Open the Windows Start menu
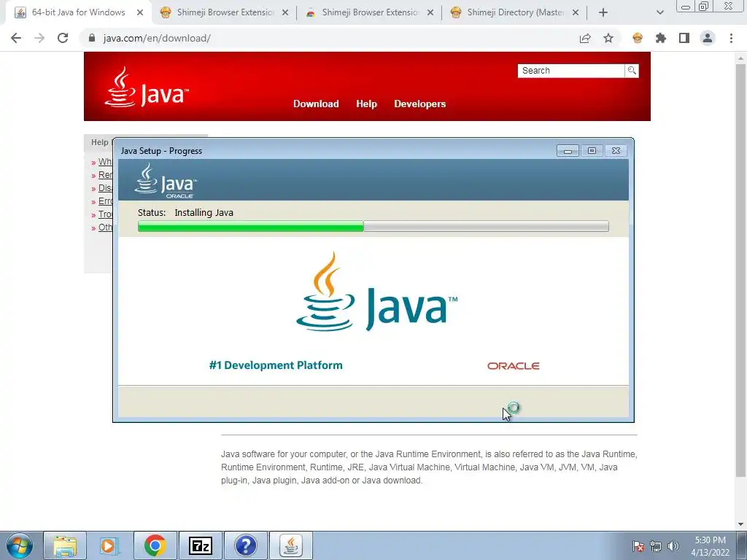 click(20, 545)
